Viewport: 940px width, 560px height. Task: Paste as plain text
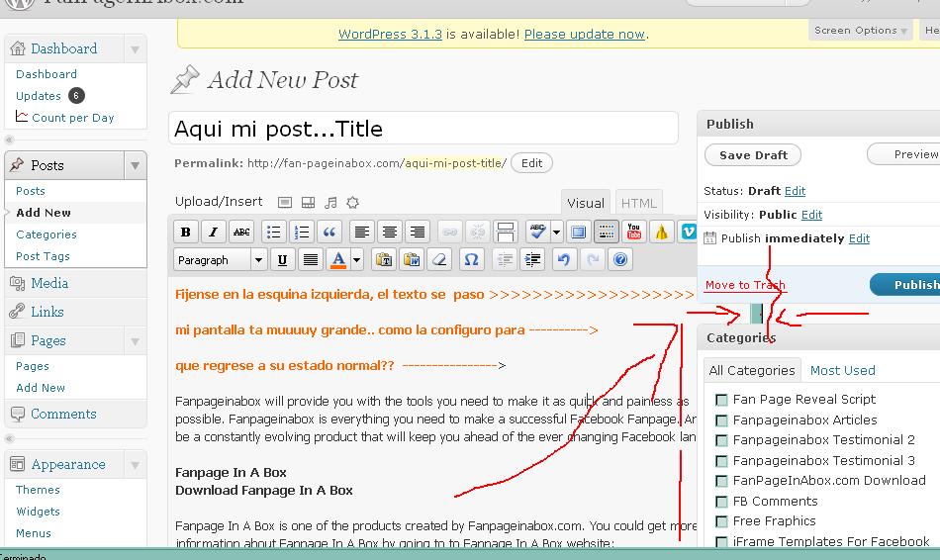pos(384,260)
